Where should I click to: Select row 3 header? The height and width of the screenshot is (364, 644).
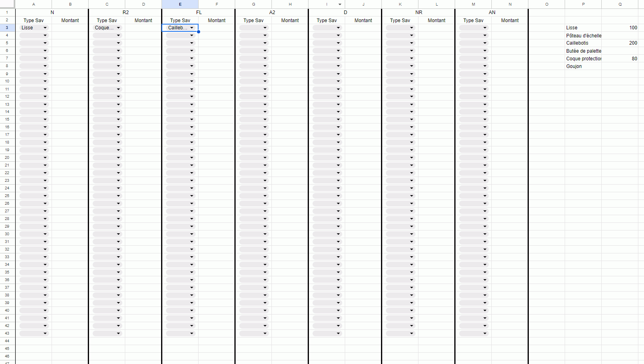tap(7, 28)
